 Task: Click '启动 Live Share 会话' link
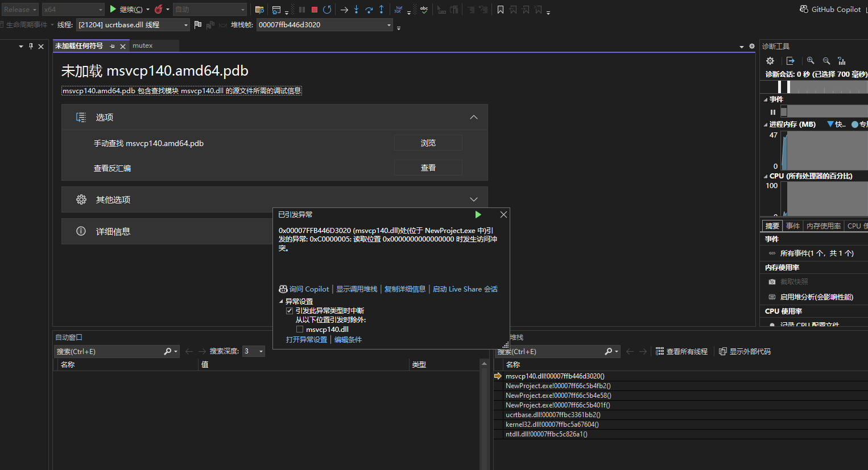[x=465, y=289]
